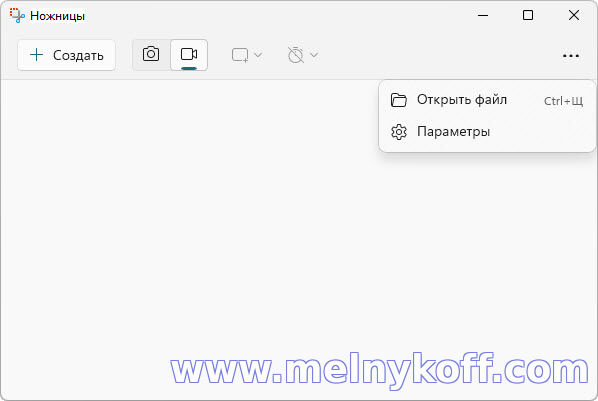Close the Ножницы window
598x401 pixels.
tap(574, 15)
